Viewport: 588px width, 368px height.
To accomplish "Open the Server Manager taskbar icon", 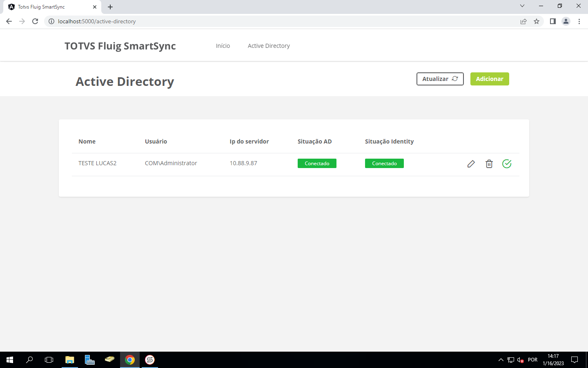I will (x=90, y=360).
